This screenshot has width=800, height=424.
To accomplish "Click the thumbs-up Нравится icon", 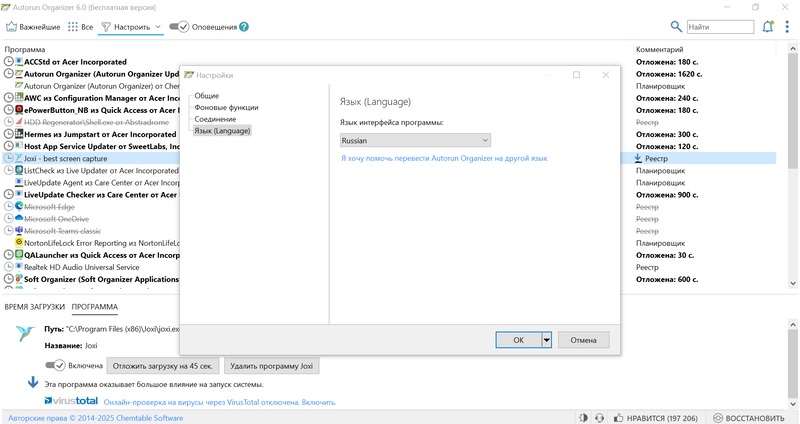I will 621,417.
